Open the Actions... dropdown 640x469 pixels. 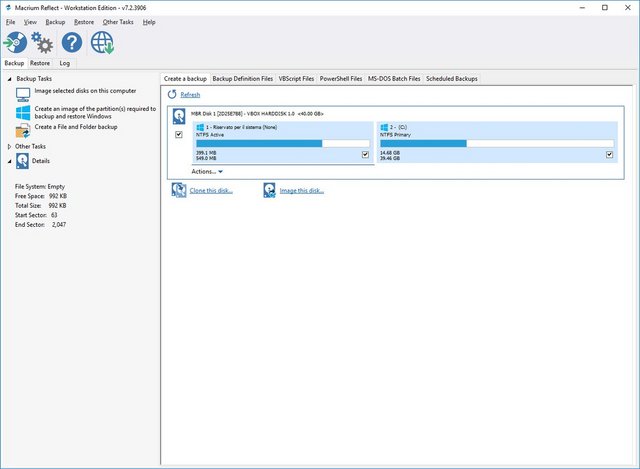click(x=207, y=171)
